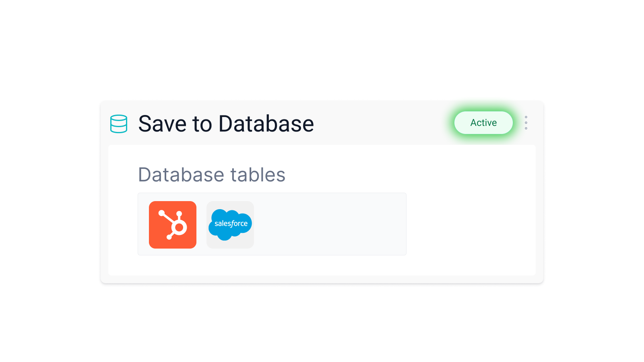Select the HubSpot integration icon

172,224
